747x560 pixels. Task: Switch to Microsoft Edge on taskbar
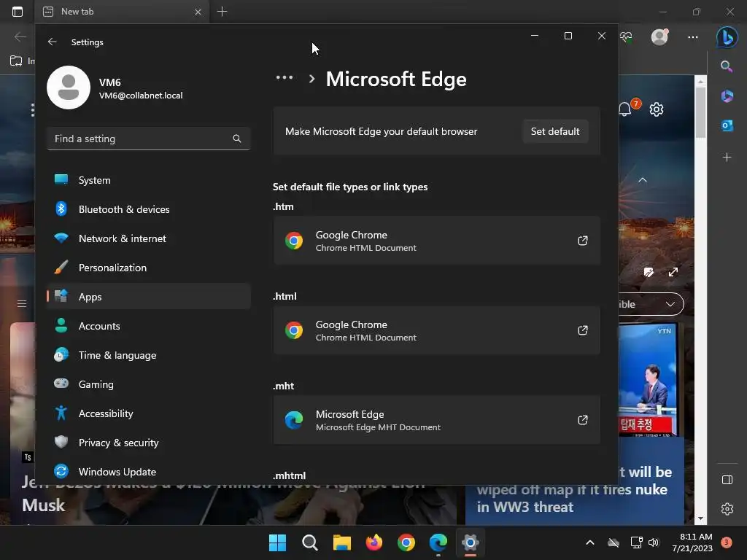pos(438,542)
